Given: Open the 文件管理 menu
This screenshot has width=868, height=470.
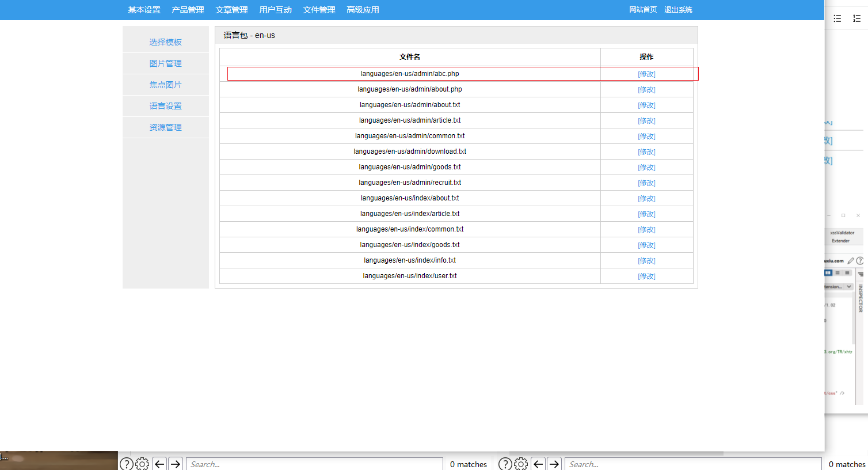Looking at the screenshot, I should (319, 10).
